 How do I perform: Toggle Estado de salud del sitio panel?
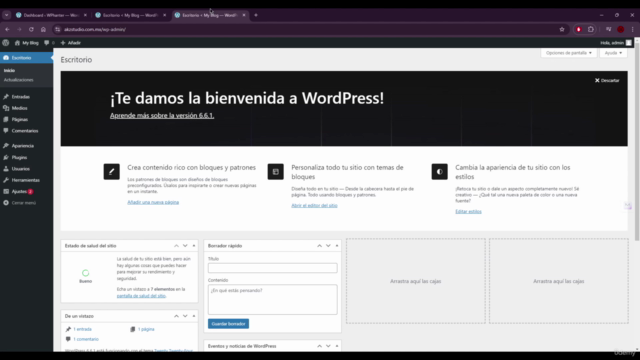coord(194,246)
